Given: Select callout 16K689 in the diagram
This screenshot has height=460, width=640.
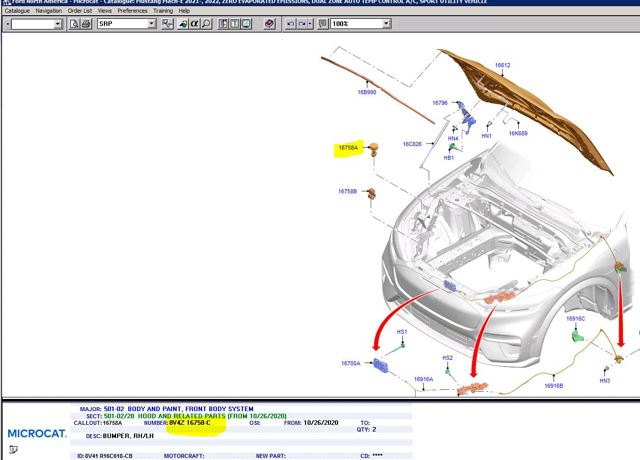Looking at the screenshot, I should pos(518,133).
